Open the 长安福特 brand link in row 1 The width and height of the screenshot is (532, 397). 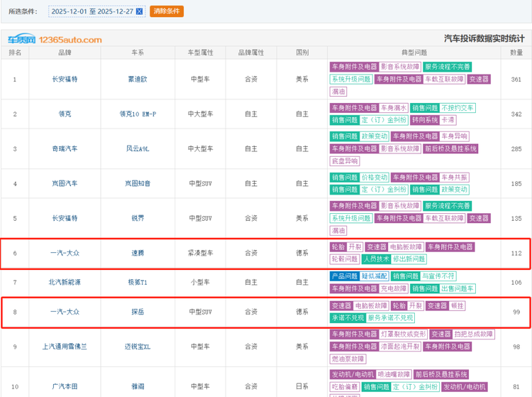[x=65, y=79]
